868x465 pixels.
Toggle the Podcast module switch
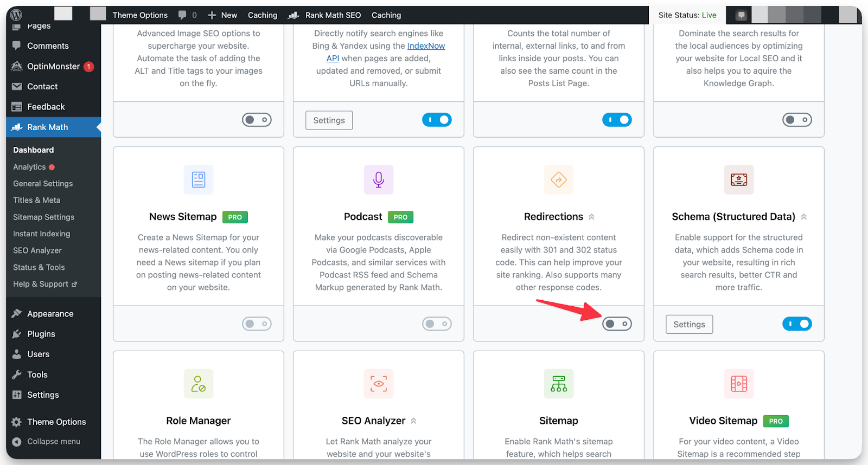[437, 324]
